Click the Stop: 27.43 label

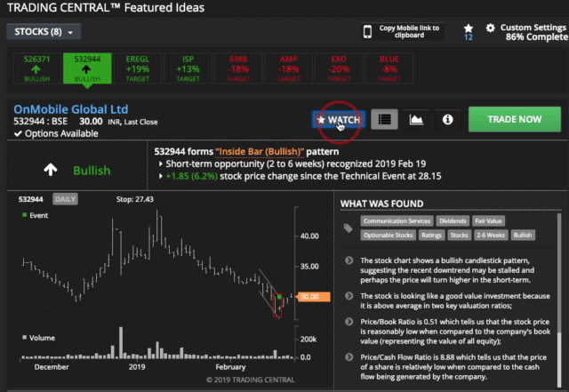click(x=134, y=199)
